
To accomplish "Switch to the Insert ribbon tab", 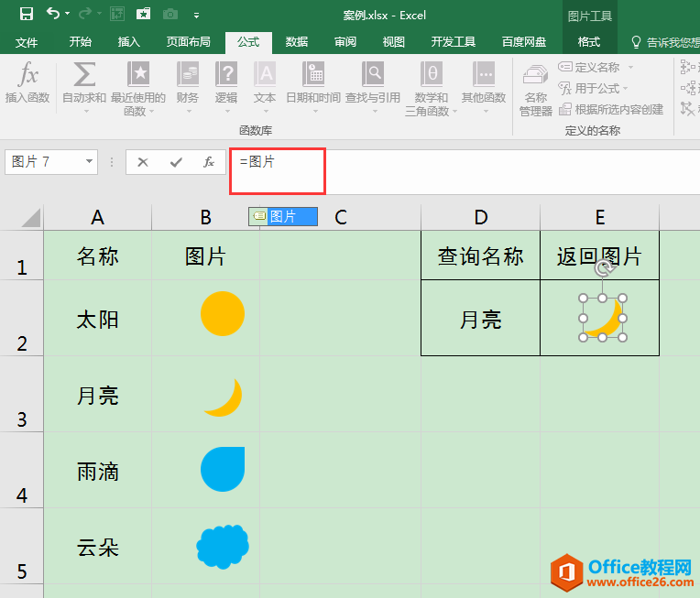I will click(129, 42).
